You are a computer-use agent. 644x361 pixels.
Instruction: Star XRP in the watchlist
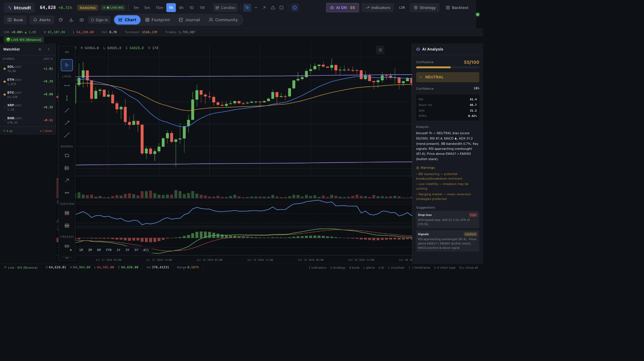[5, 107]
